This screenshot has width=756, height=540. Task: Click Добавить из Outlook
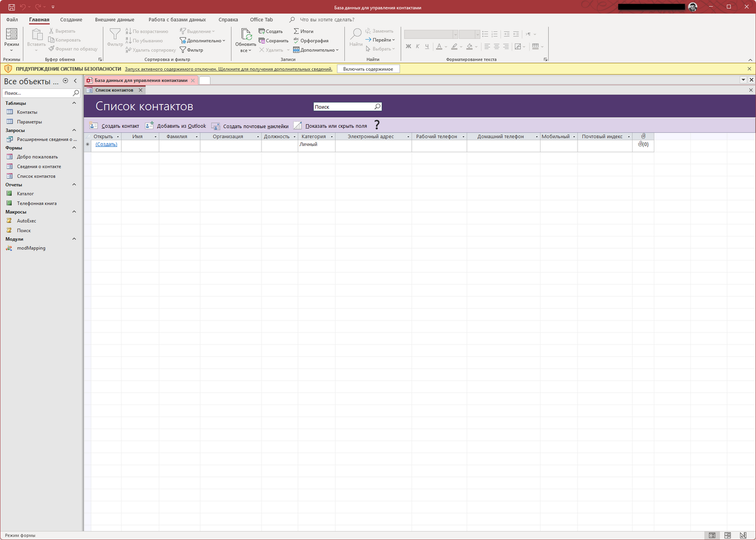176,126
